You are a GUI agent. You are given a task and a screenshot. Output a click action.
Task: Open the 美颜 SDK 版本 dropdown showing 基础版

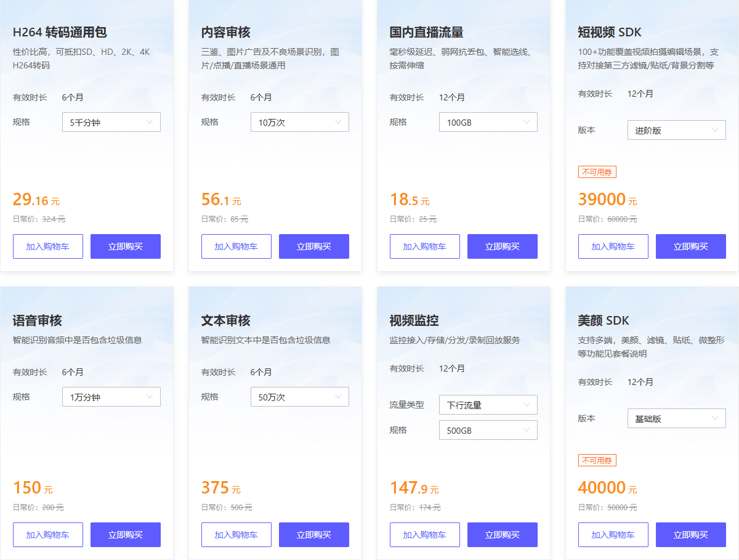(676, 418)
